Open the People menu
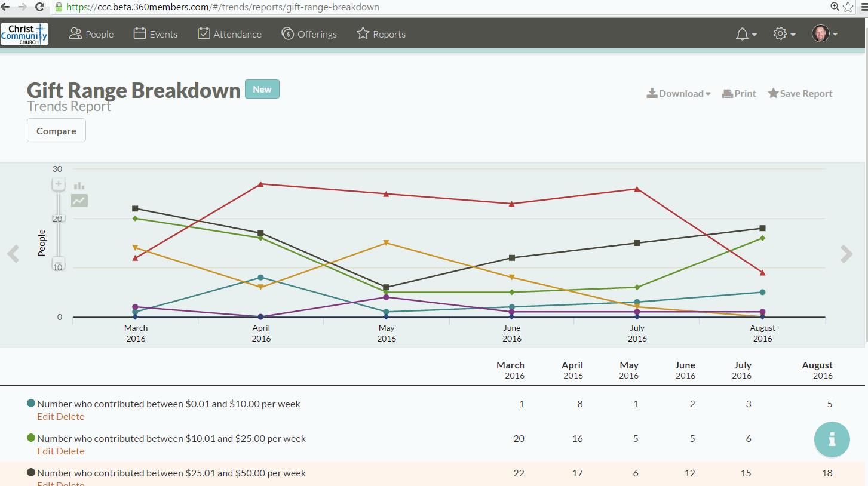 click(x=91, y=35)
